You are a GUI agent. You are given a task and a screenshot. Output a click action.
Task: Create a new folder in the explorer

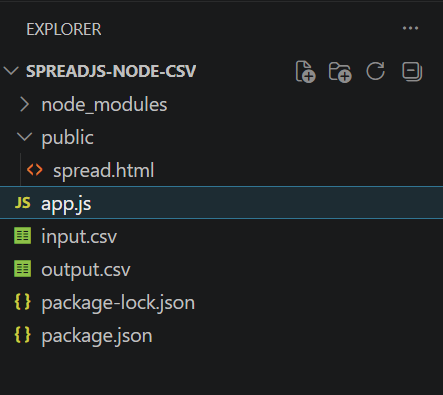click(340, 72)
